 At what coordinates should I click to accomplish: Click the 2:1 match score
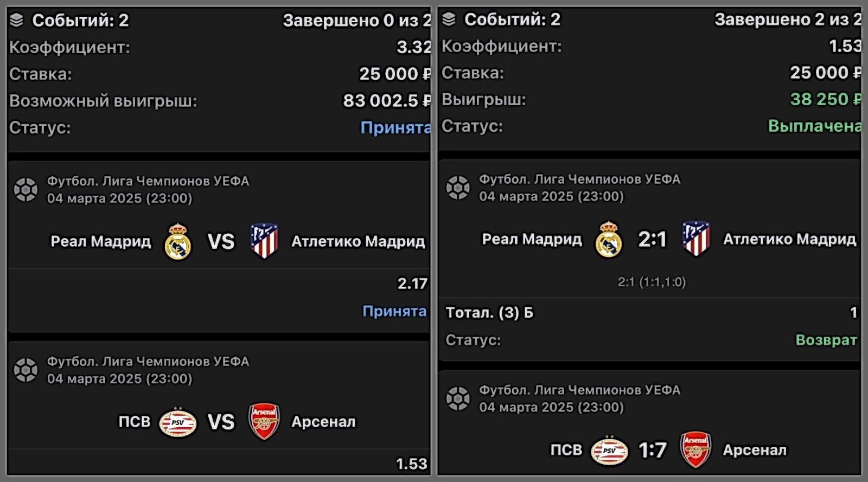[652, 239]
